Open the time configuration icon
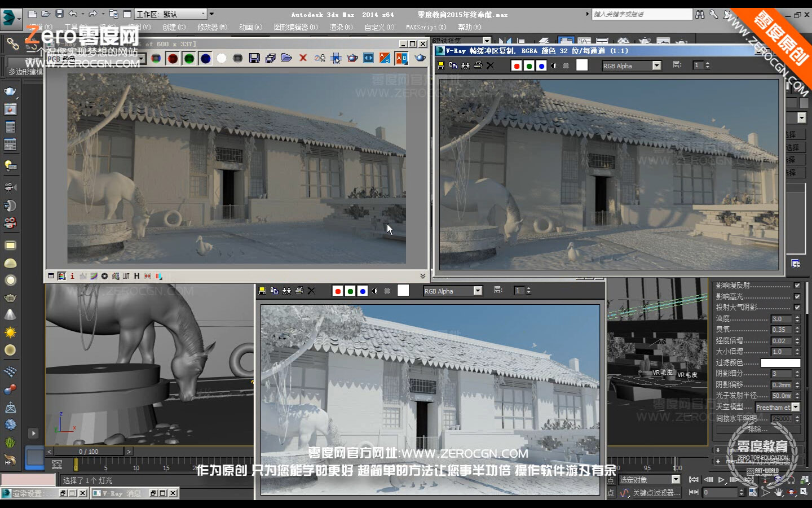Image resolution: width=812 pixels, height=508 pixels. point(753,493)
